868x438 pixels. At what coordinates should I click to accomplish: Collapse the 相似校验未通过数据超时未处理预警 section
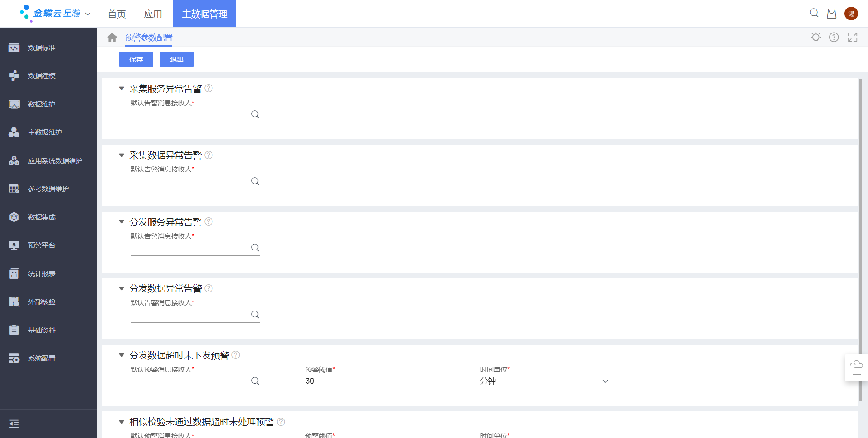click(x=121, y=422)
